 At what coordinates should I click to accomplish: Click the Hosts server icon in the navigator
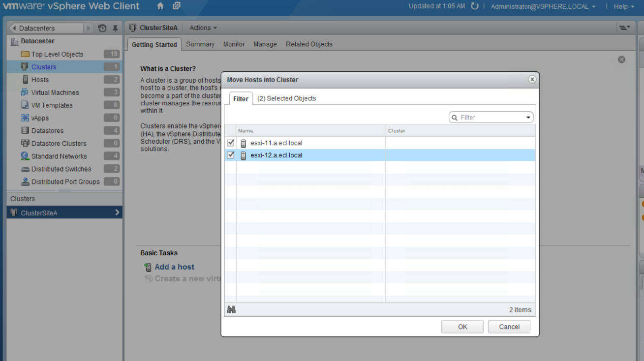[25, 80]
